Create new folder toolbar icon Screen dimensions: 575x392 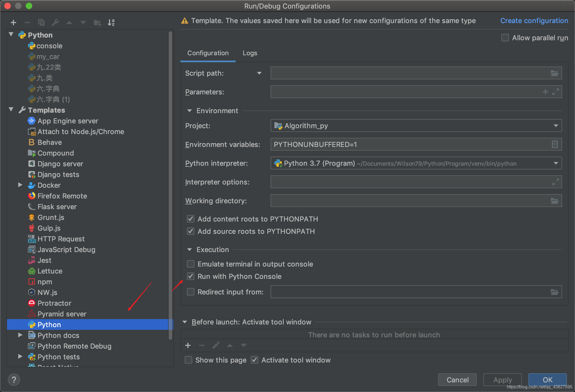point(97,23)
